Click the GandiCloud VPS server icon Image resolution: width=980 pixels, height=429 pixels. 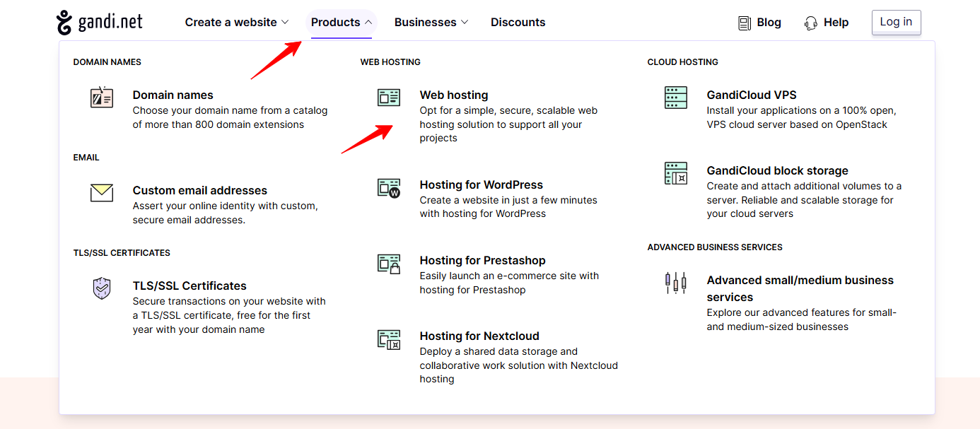pyautogui.click(x=676, y=98)
